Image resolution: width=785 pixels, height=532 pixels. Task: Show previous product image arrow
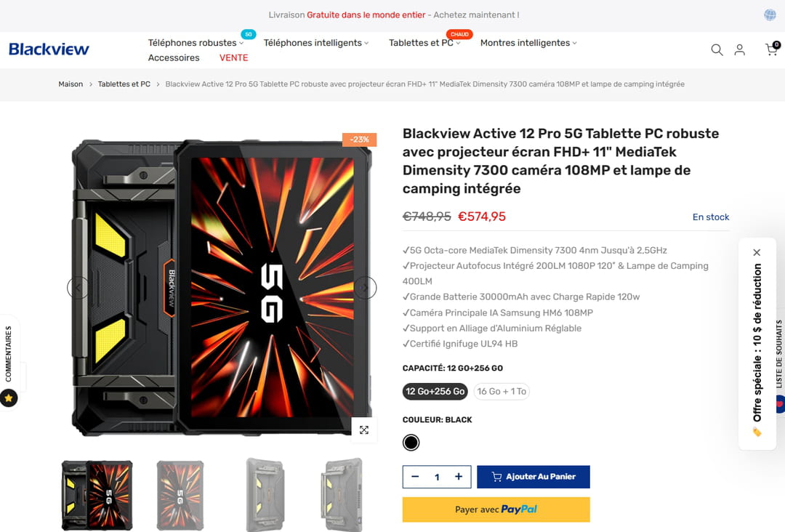click(78, 288)
